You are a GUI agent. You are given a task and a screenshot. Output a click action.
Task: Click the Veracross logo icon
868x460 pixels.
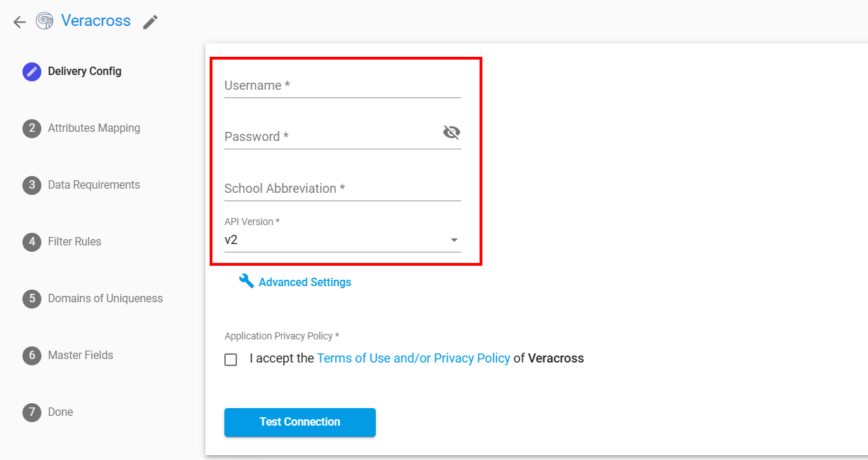coord(45,21)
